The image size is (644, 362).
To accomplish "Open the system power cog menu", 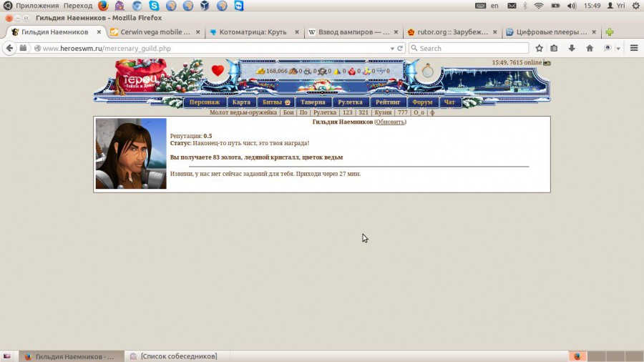I will pos(636,5).
